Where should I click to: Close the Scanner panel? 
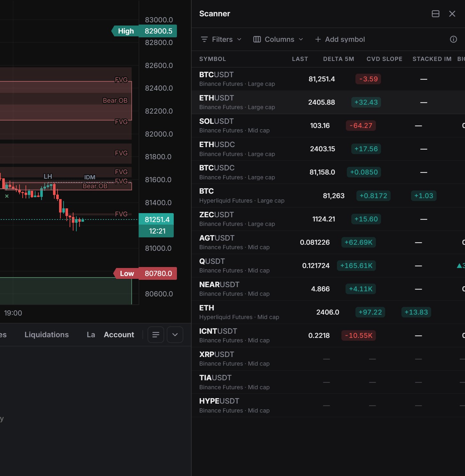pos(452,14)
